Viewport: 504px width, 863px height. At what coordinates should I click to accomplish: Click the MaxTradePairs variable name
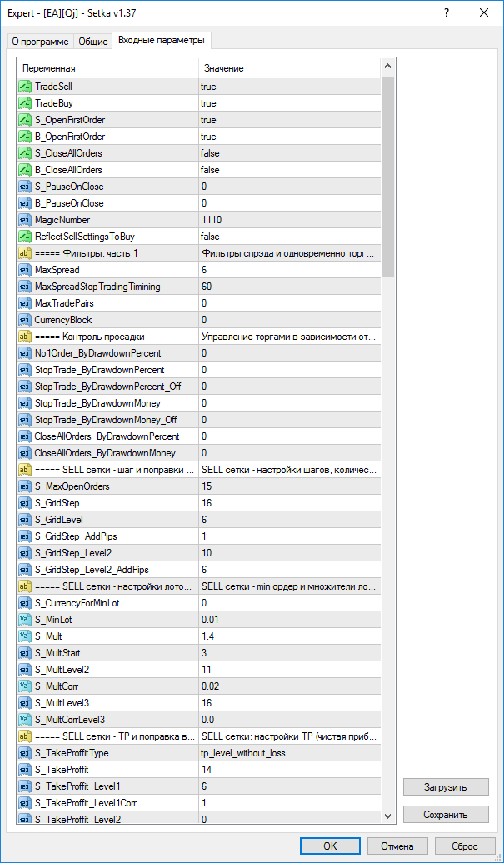(62, 303)
